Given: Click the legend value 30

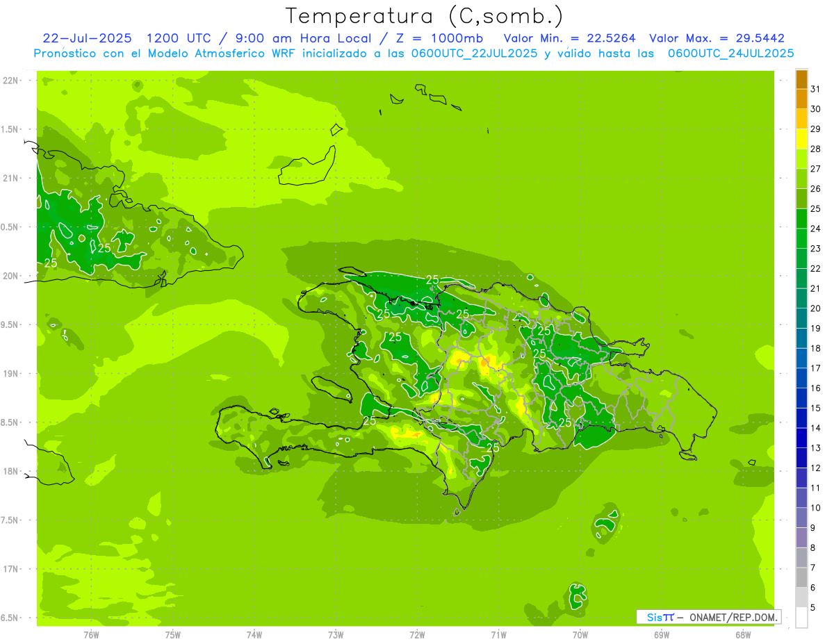Looking at the screenshot, I should [x=815, y=109].
